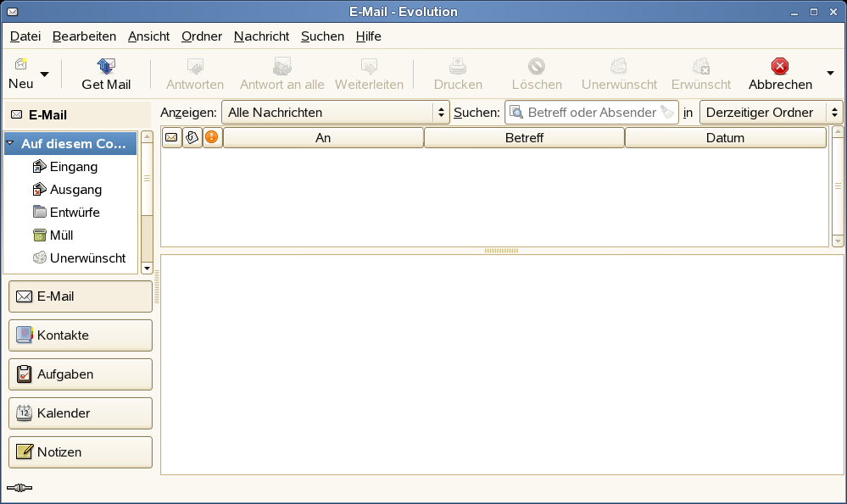Open the Suchen menu
This screenshot has width=847, height=504.
[322, 36]
